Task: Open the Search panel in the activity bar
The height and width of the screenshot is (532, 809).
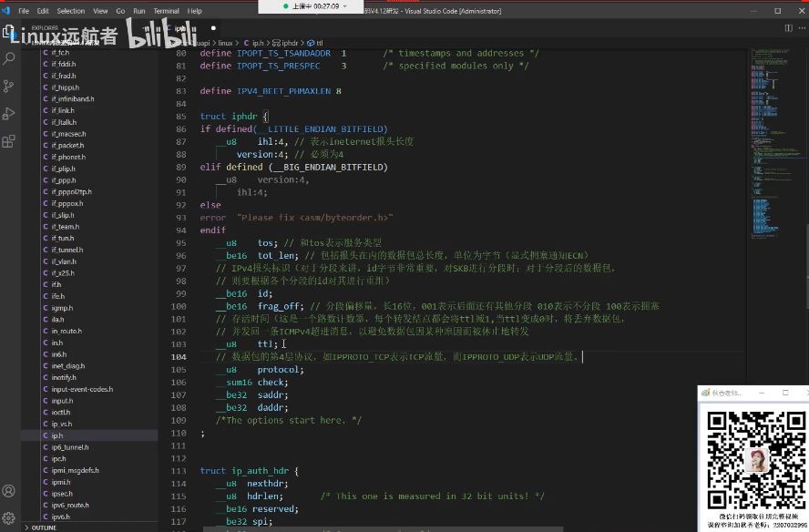Action: coord(10,56)
